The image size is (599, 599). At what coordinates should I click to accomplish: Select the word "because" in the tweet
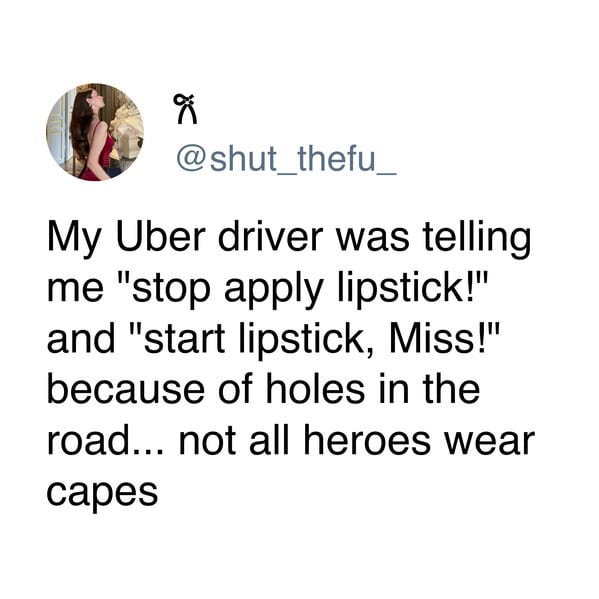pos(126,390)
